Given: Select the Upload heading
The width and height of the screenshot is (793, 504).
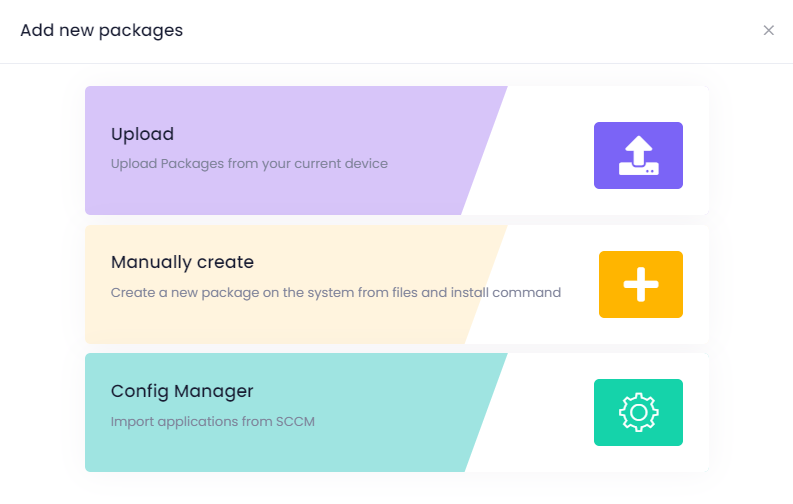Looking at the screenshot, I should click(142, 134).
